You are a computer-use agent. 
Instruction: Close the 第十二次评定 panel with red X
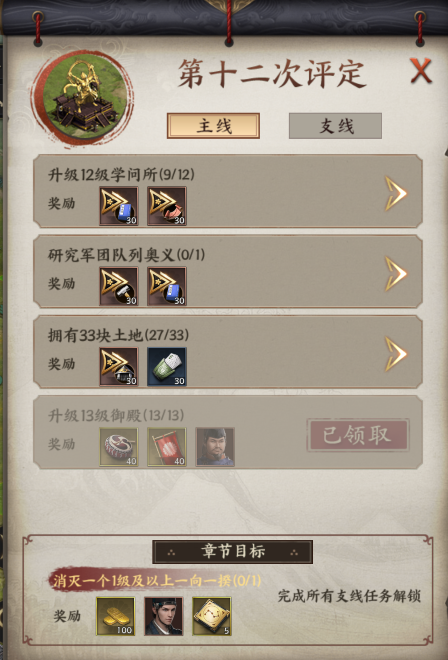(421, 70)
